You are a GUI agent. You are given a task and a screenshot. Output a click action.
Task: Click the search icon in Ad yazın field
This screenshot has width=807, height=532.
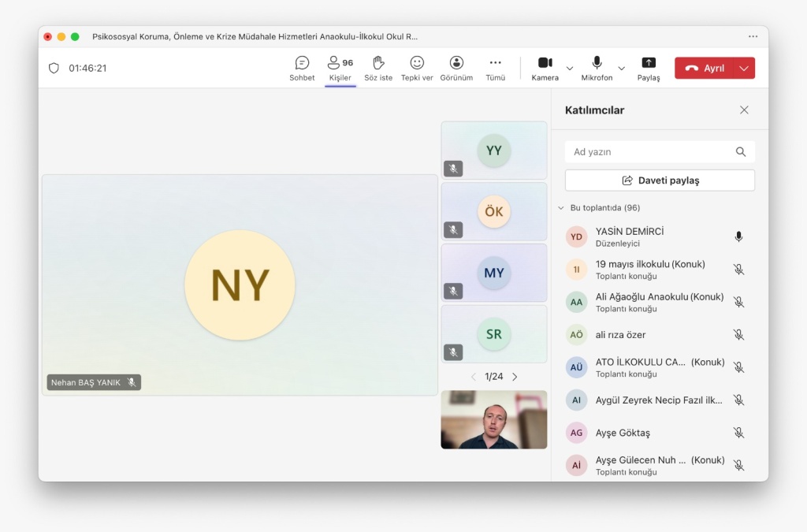pyautogui.click(x=741, y=152)
